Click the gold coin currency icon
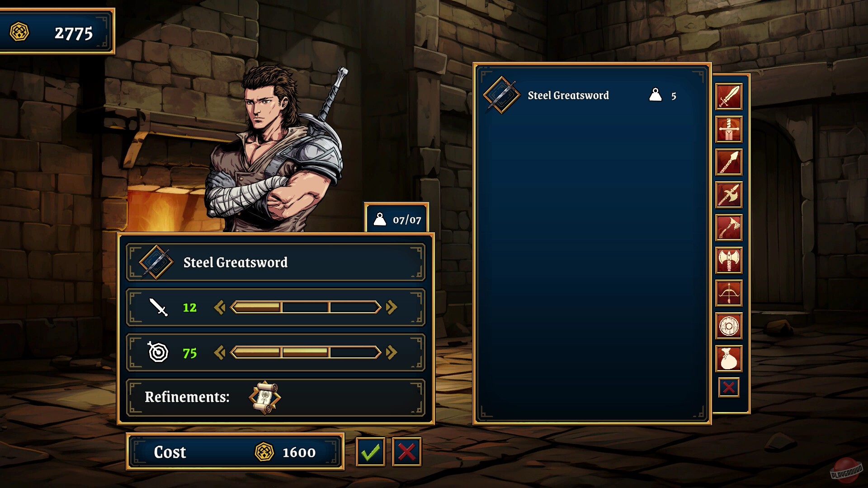The image size is (868, 488). (x=19, y=33)
